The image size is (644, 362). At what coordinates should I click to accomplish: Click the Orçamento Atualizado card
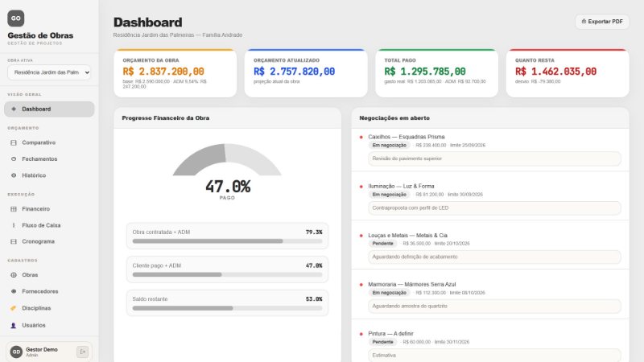coord(306,73)
